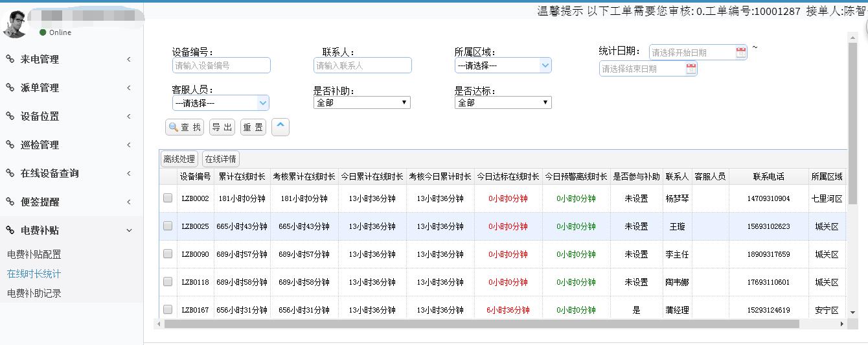Expand chevron next to 派单管理
This screenshot has height=345, width=868.
pyautogui.click(x=128, y=88)
